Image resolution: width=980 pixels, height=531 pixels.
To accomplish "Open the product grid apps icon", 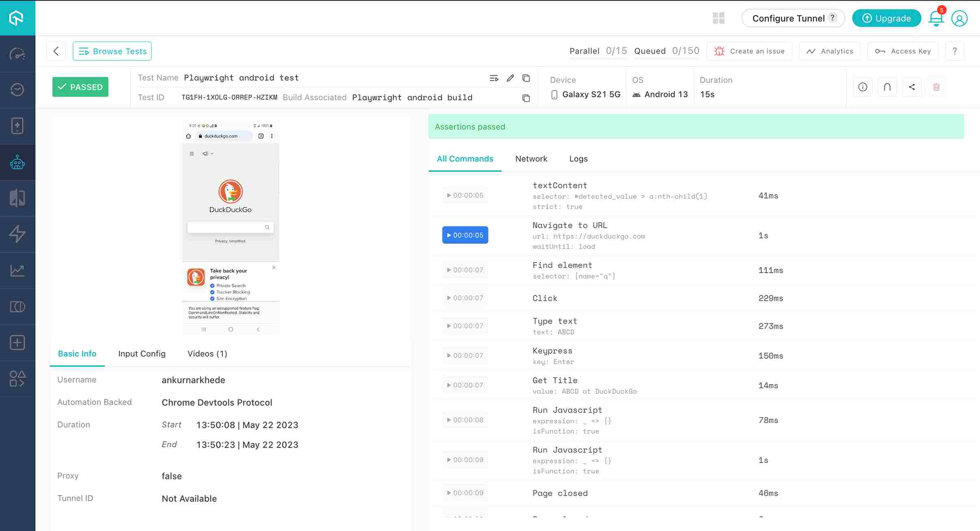I will coord(719,18).
